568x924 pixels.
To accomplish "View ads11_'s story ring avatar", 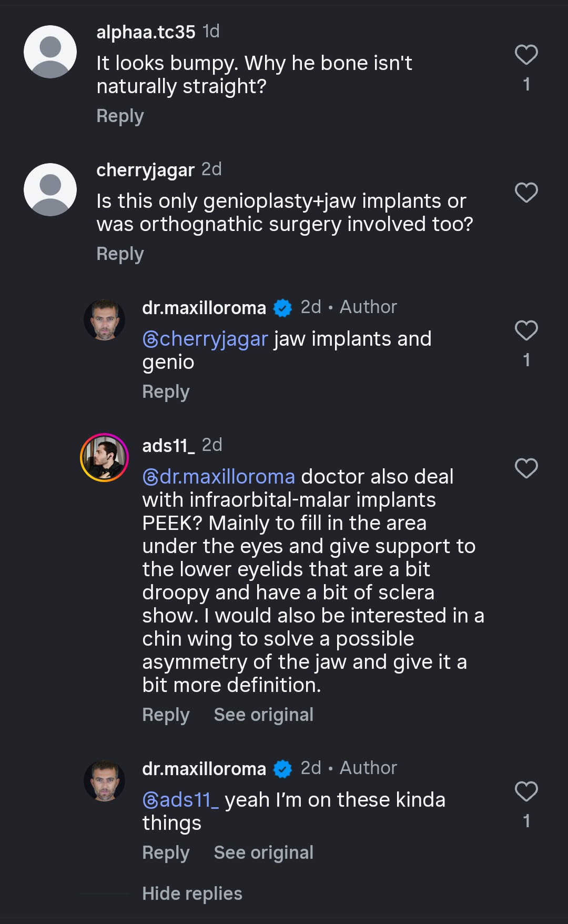I will (x=104, y=457).
